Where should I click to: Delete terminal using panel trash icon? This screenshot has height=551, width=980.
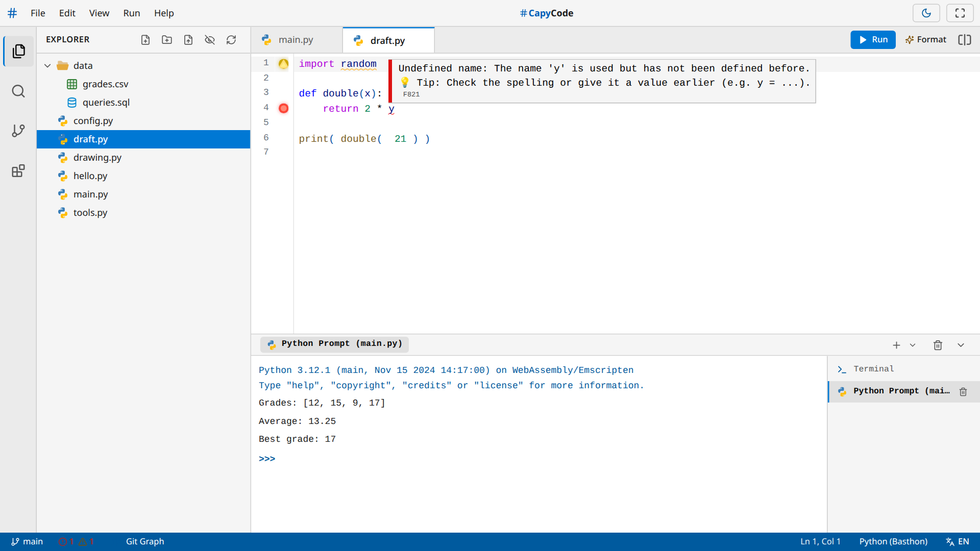pos(938,345)
